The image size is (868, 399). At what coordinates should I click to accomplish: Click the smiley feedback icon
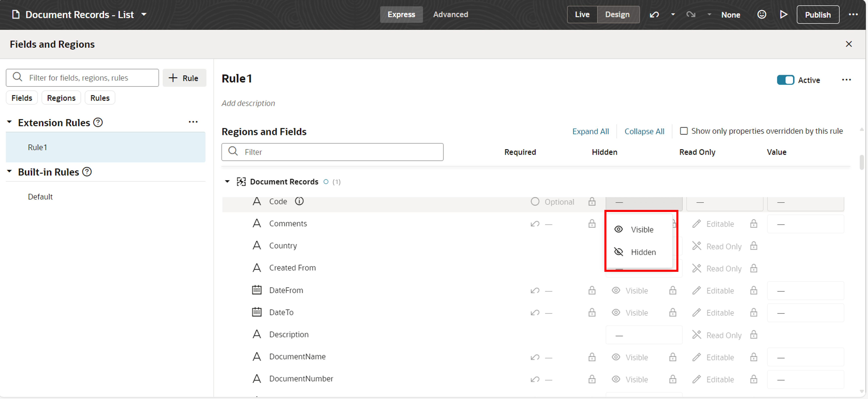[x=761, y=15]
